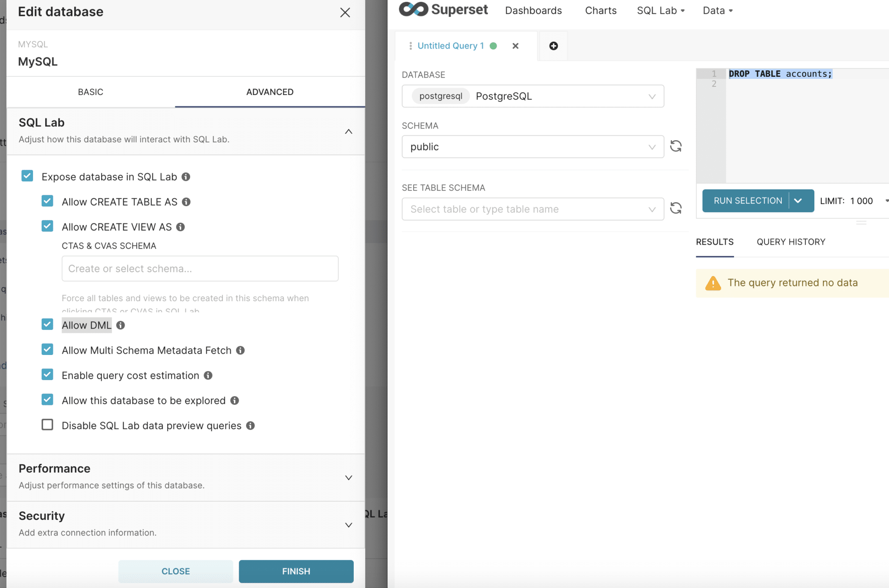
Task: Click the drag handle dots on Untitled Query 1 tab
Action: click(x=410, y=46)
